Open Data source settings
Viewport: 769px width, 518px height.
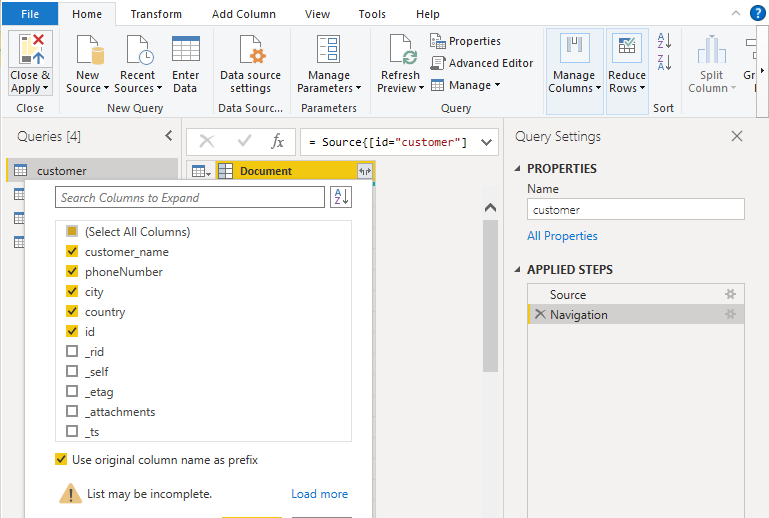pyautogui.click(x=251, y=64)
